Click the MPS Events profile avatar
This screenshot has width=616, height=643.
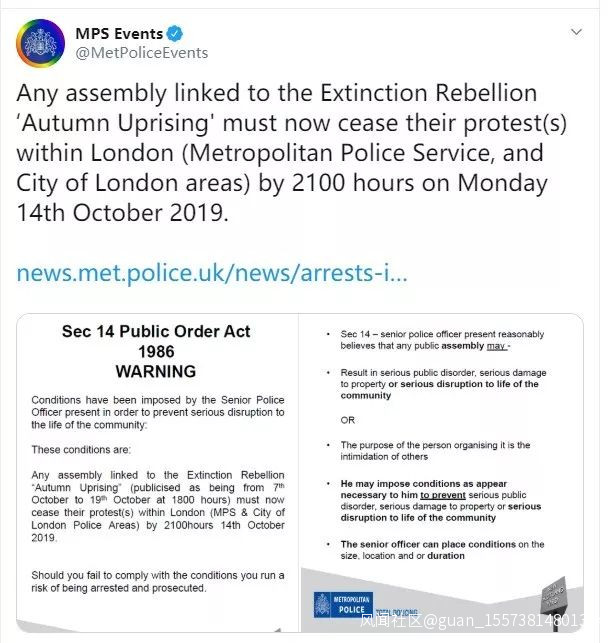pos(41,43)
